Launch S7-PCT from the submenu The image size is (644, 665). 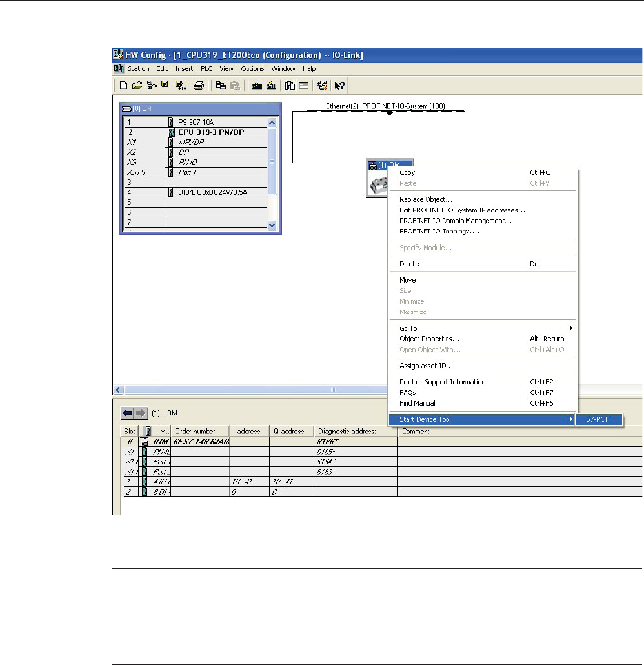click(x=599, y=419)
